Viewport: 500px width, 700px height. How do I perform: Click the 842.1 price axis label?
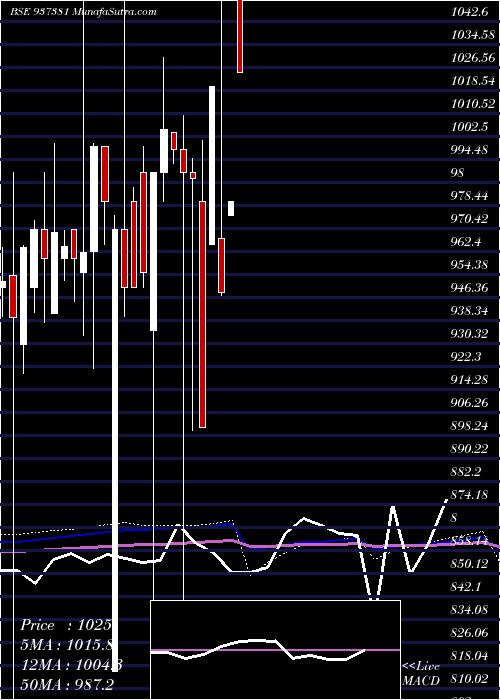click(x=466, y=586)
